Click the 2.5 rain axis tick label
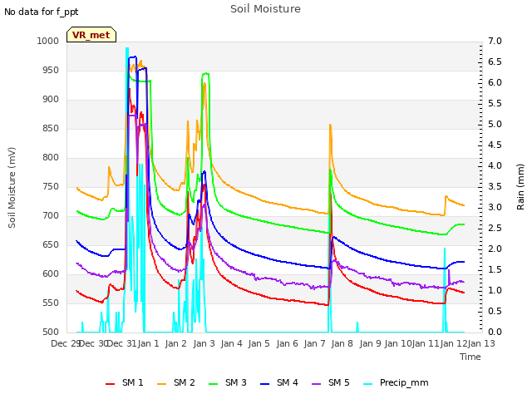The height and width of the screenshot is (399, 532). click(x=495, y=228)
